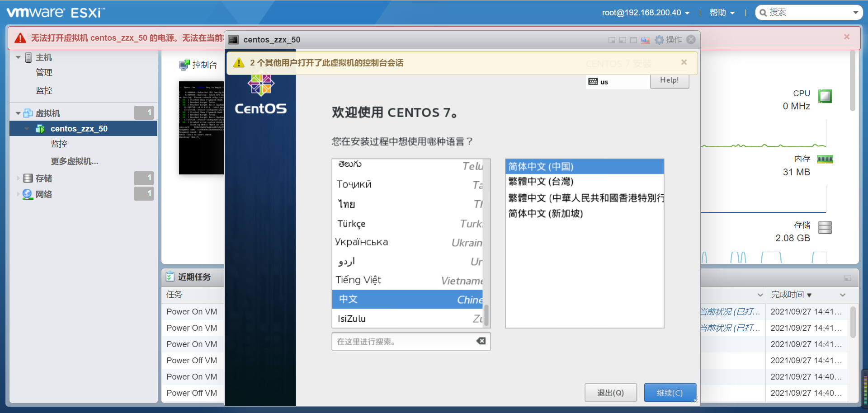Click the 网络 globe icon in navigator

pyautogui.click(x=28, y=194)
